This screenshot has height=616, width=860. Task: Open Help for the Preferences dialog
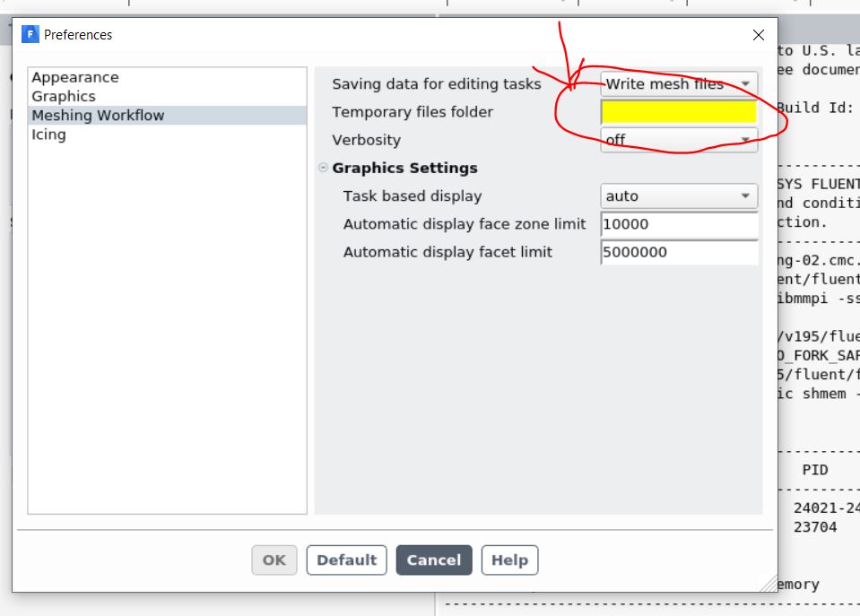[509, 560]
